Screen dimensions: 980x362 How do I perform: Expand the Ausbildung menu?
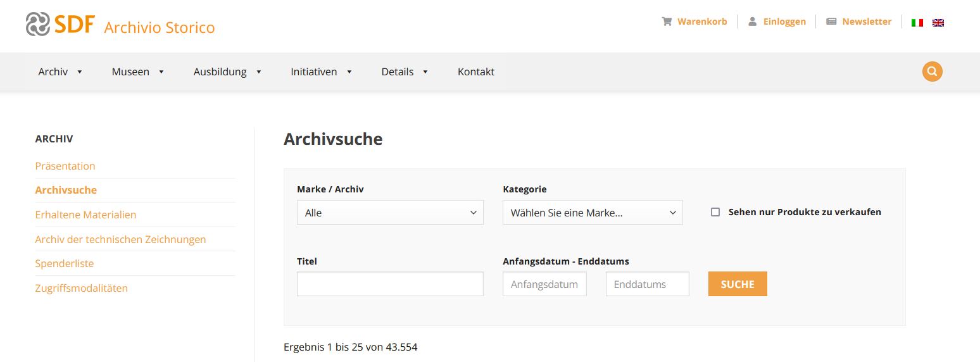click(x=227, y=72)
